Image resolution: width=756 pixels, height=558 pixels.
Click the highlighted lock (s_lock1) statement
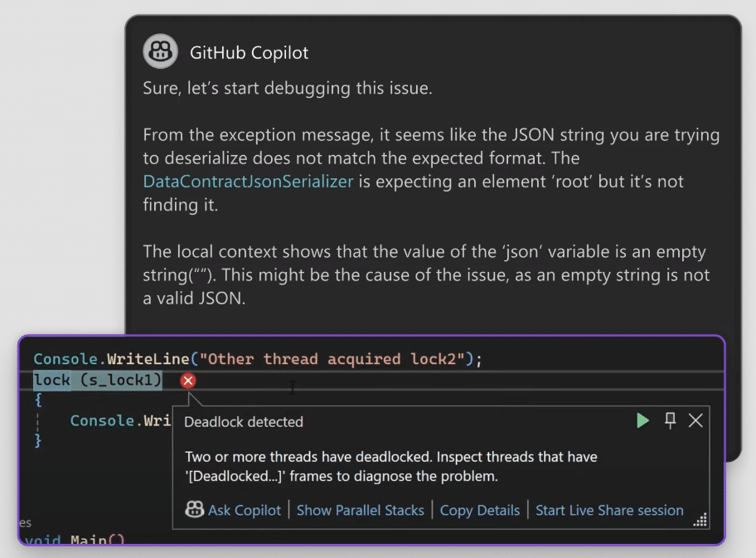[x=98, y=381]
